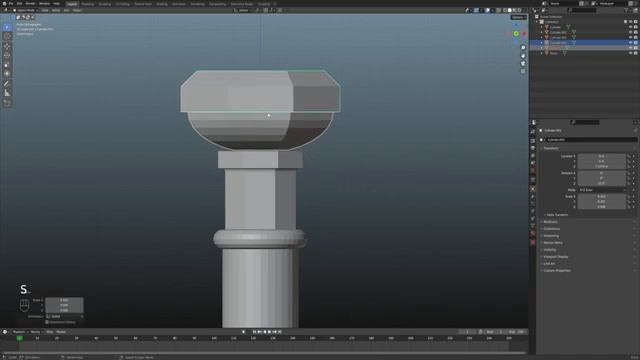Select the Scale tool
The image size is (640, 360).
7,64
